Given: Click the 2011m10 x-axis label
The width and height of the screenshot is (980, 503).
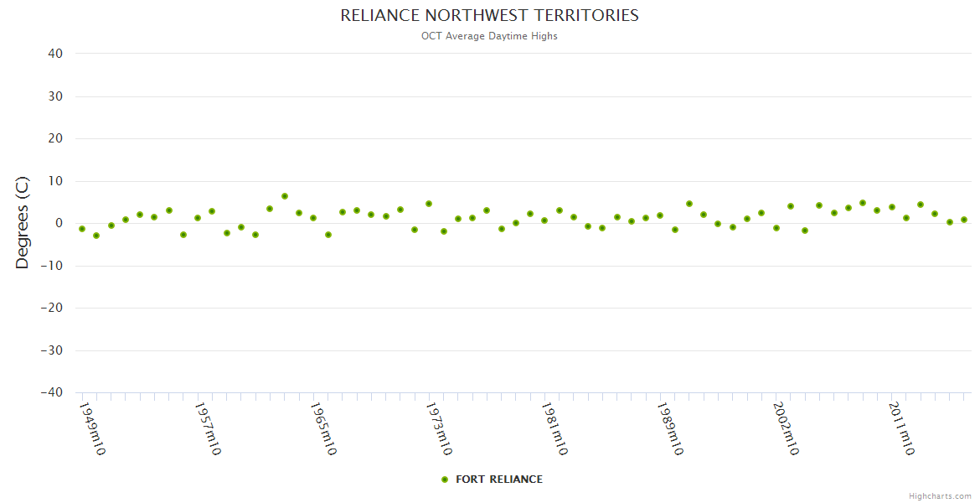Looking at the screenshot, I should pos(901,428).
